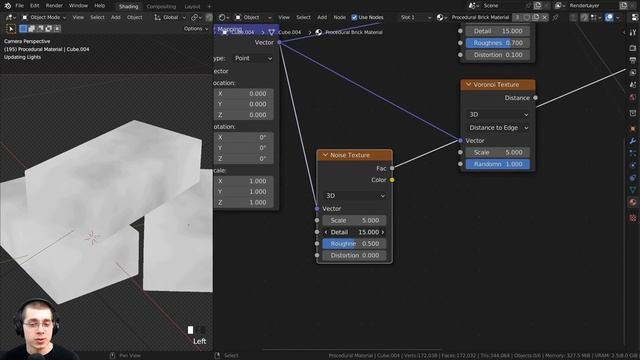Choose the intersect selection mode icon

coord(57,29)
